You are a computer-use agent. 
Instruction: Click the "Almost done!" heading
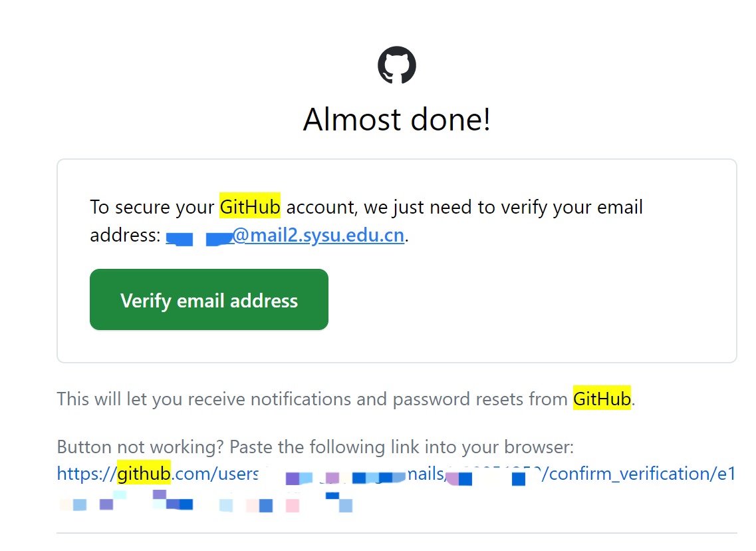pos(397,120)
